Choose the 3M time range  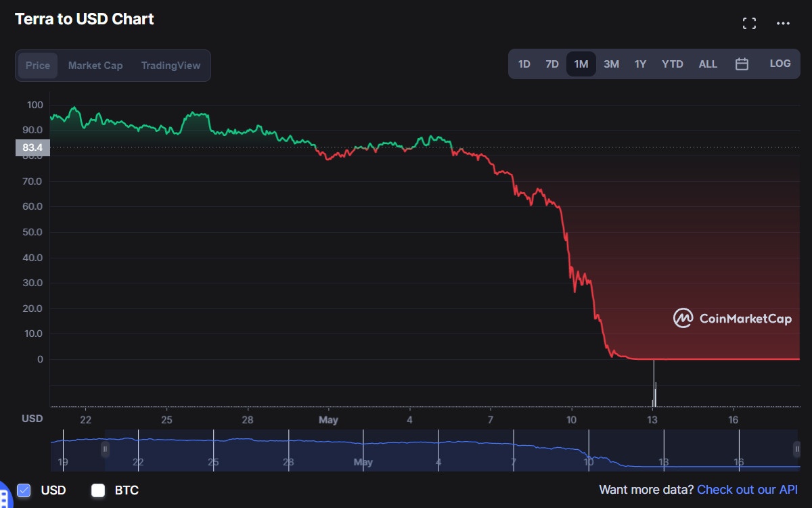pos(611,64)
